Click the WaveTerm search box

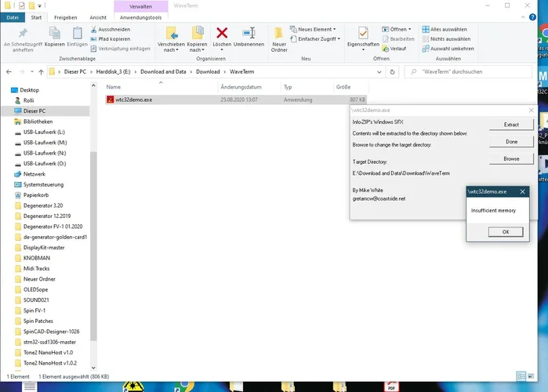(x=474, y=71)
